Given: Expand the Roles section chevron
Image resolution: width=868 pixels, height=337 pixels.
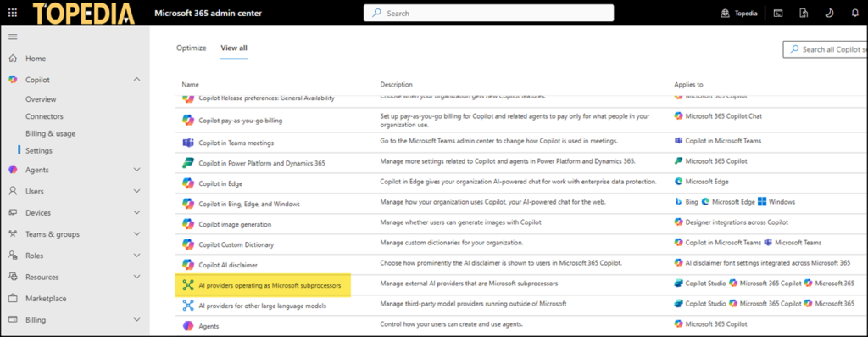Looking at the screenshot, I should tap(136, 256).
